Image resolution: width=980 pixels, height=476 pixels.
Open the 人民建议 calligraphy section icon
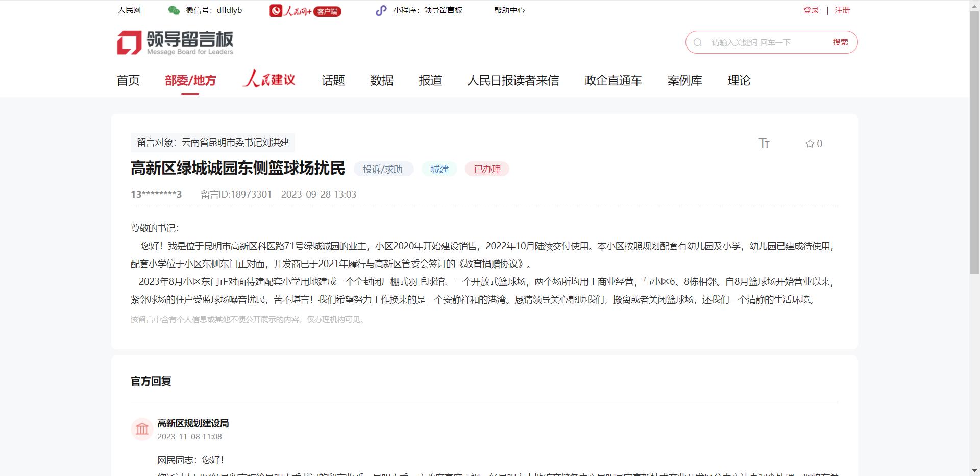[x=269, y=80]
